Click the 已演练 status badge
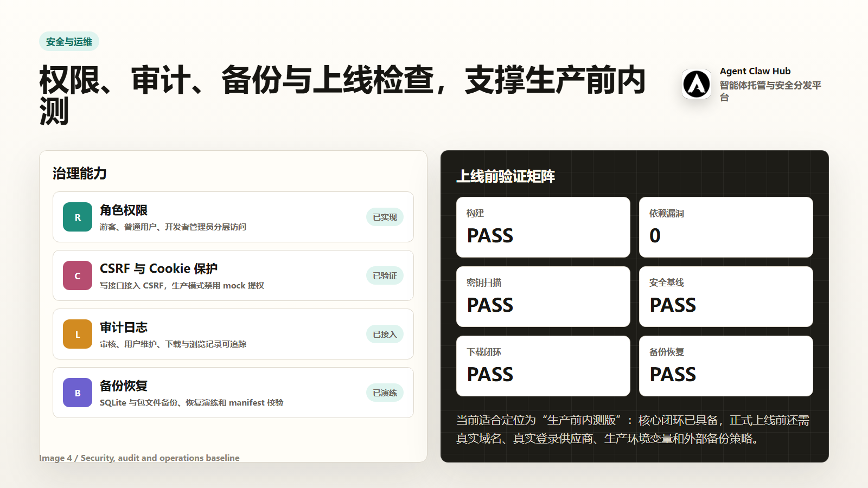The height and width of the screenshot is (488, 868). (x=385, y=393)
